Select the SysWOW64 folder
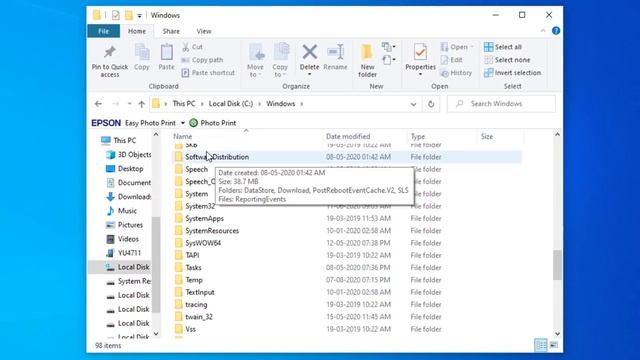 pyautogui.click(x=203, y=243)
